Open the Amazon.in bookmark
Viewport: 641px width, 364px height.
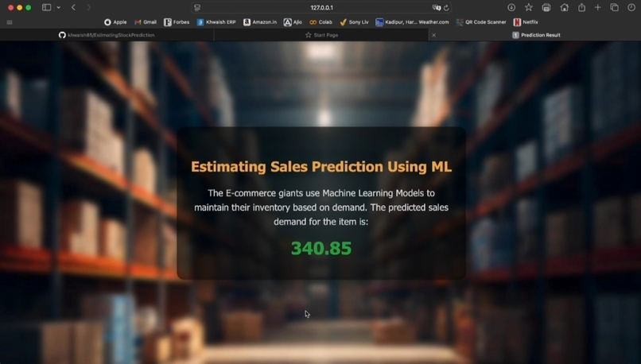click(260, 22)
